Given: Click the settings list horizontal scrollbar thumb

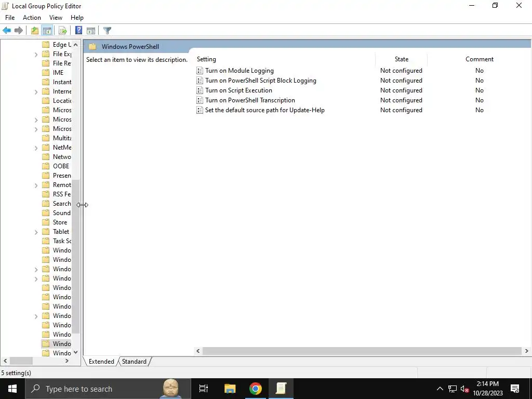Looking at the screenshot, I should [362, 351].
